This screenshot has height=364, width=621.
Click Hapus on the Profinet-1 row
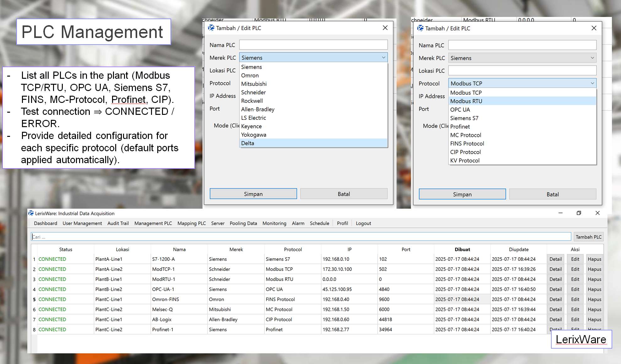(594, 329)
